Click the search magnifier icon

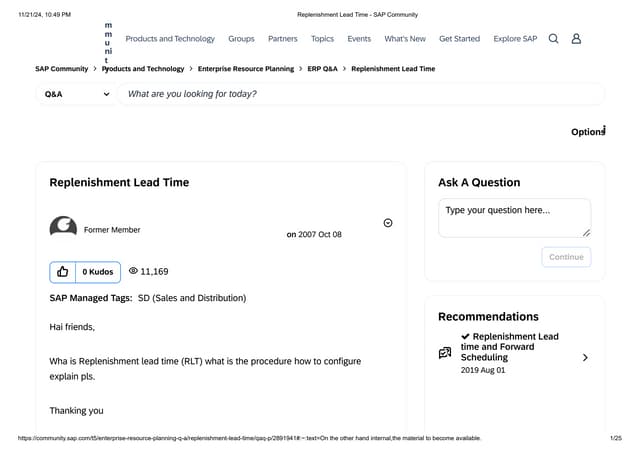click(x=554, y=39)
